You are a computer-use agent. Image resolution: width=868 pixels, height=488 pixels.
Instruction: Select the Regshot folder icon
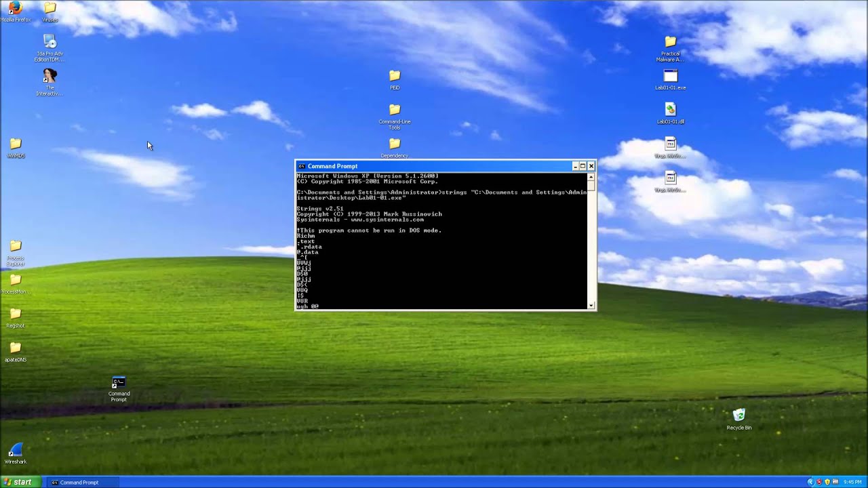(16, 318)
